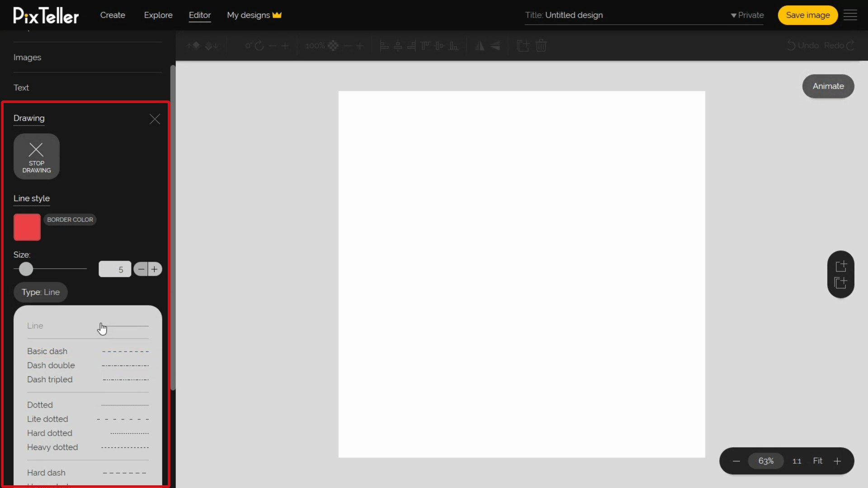Click the duplicate icon in the top toolbar
This screenshot has height=488, width=868.
pyautogui.click(x=523, y=46)
